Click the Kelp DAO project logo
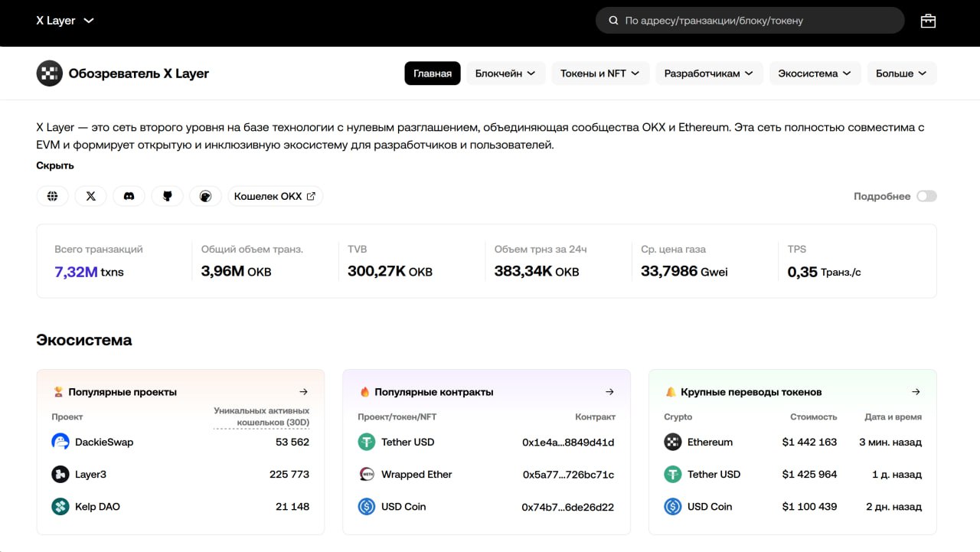Image resolution: width=980 pixels, height=552 pixels. click(60, 506)
